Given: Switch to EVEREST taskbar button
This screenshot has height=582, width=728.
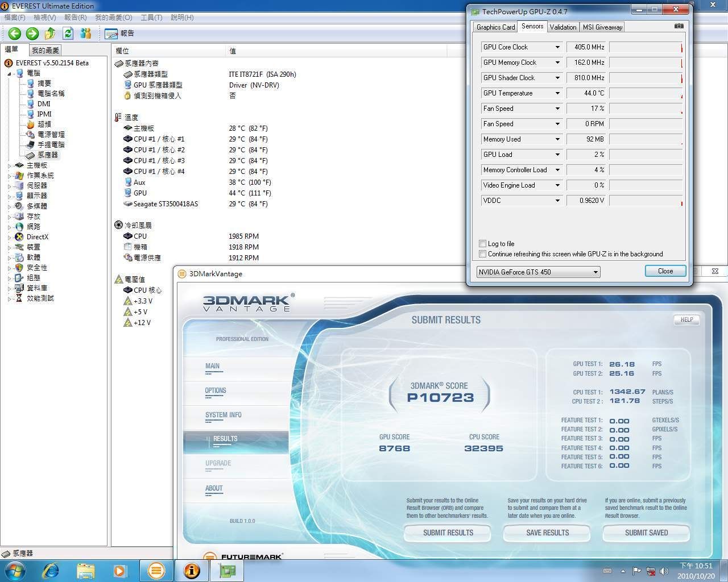Looking at the screenshot, I should [x=192, y=570].
